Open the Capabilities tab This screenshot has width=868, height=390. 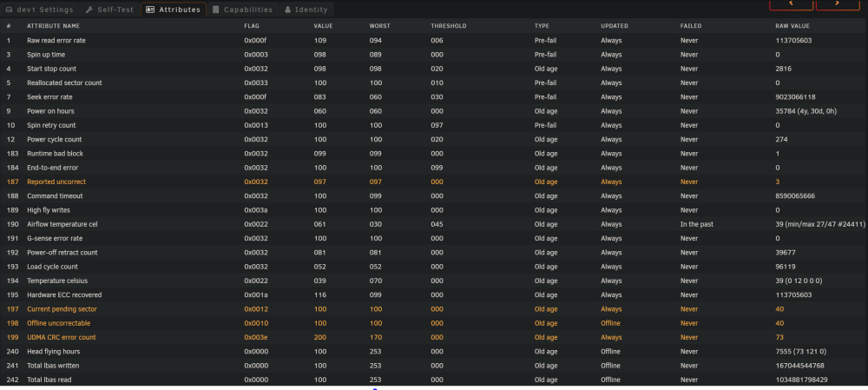242,10
